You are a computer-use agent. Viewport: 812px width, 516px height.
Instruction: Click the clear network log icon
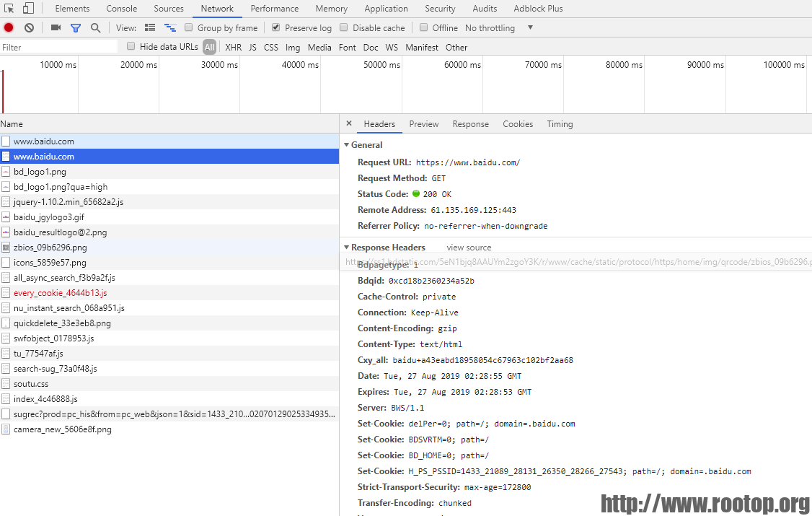click(29, 27)
